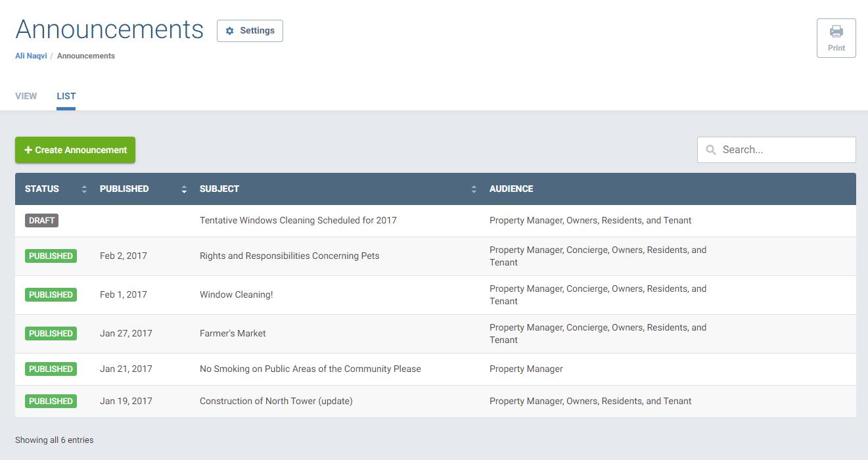Image resolution: width=868 pixels, height=460 pixels.
Task: Follow the Ali Naqvi breadcrumb link
Action: tap(30, 55)
